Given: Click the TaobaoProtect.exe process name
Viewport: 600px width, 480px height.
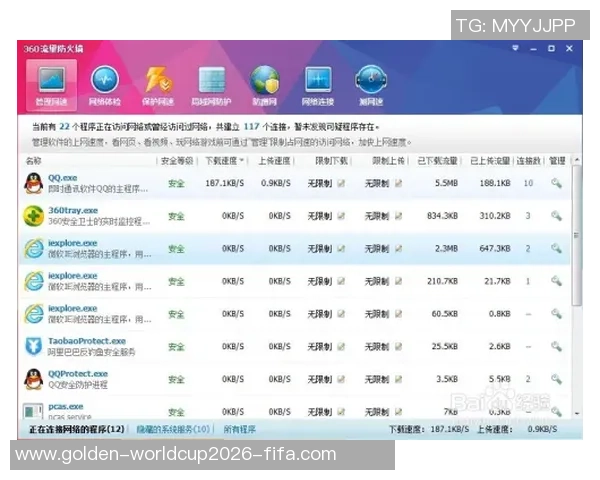Looking at the screenshot, I should point(80,341).
